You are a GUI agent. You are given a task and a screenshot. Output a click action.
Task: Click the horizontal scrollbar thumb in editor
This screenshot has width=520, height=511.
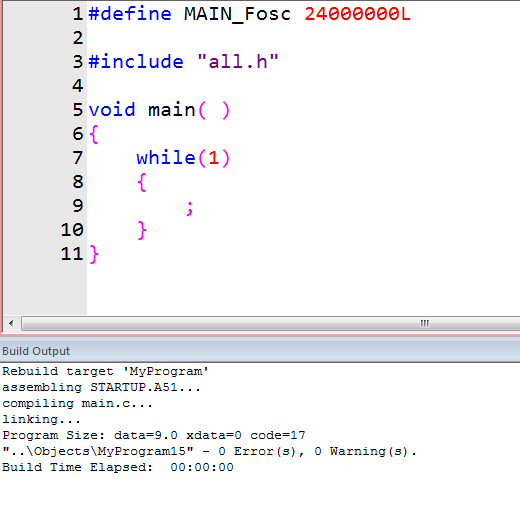tap(271, 323)
